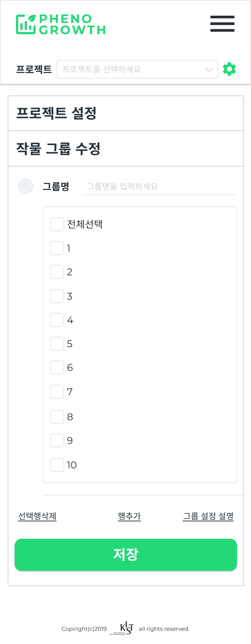
Task: Focus the 그룹명 input field
Action: (159, 186)
